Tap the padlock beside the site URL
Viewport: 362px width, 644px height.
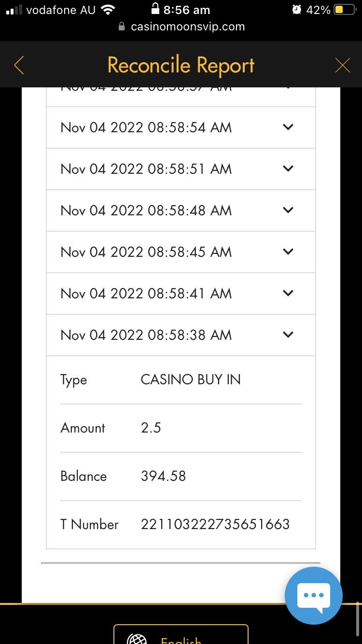point(122,27)
